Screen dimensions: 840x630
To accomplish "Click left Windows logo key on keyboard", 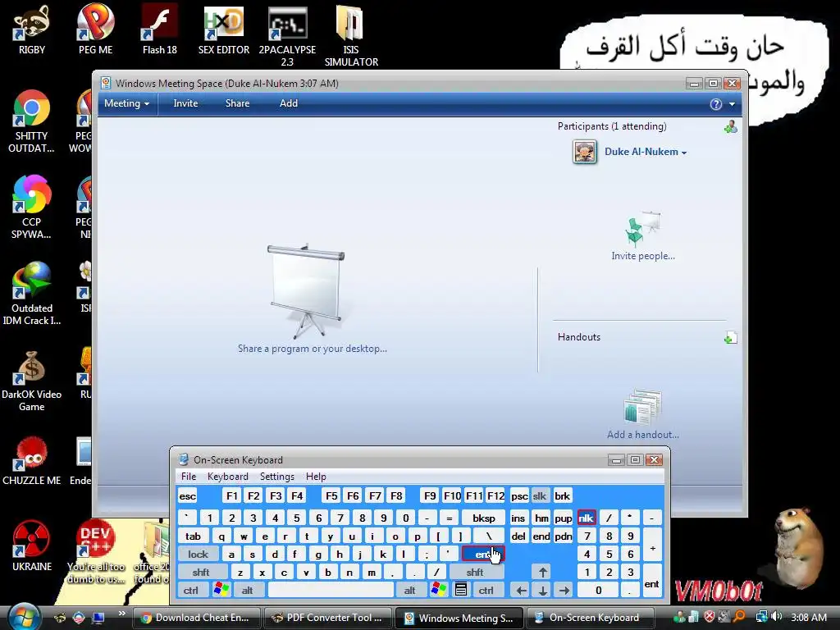I will [x=221, y=590].
